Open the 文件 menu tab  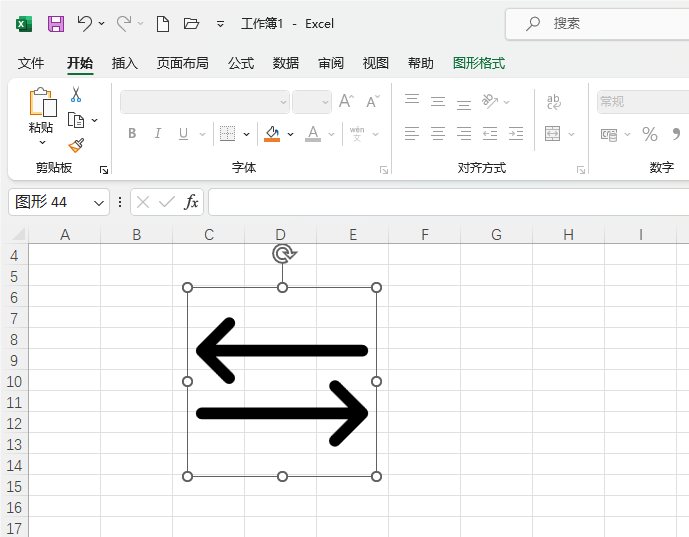coord(31,63)
